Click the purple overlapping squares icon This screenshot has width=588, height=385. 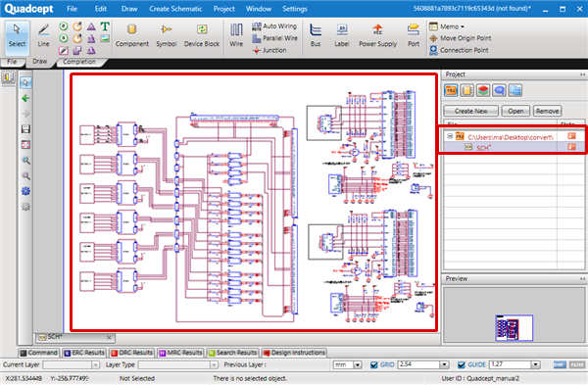click(x=77, y=50)
